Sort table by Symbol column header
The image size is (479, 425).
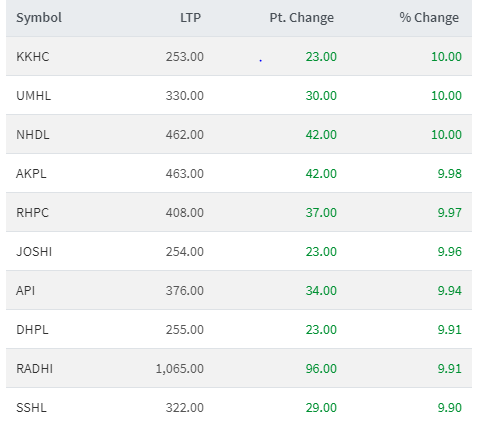point(39,17)
